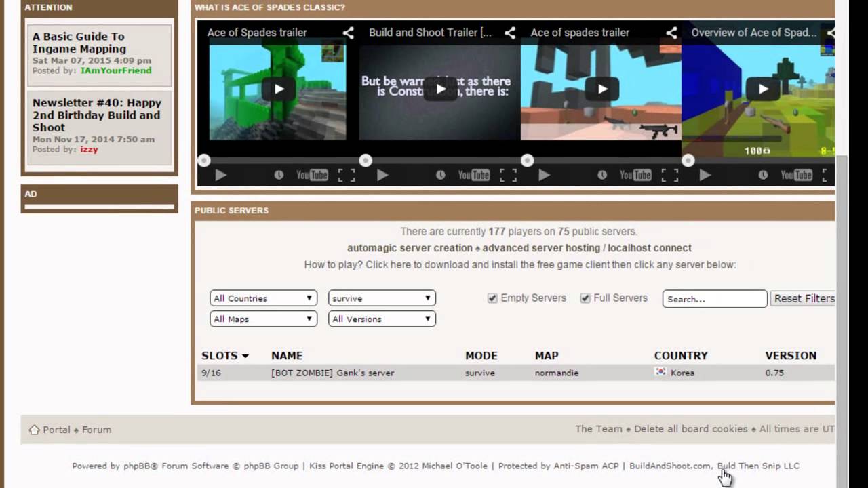Sort servers by COUNTRY column header
The height and width of the screenshot is (488, 868).
[681, 355]
